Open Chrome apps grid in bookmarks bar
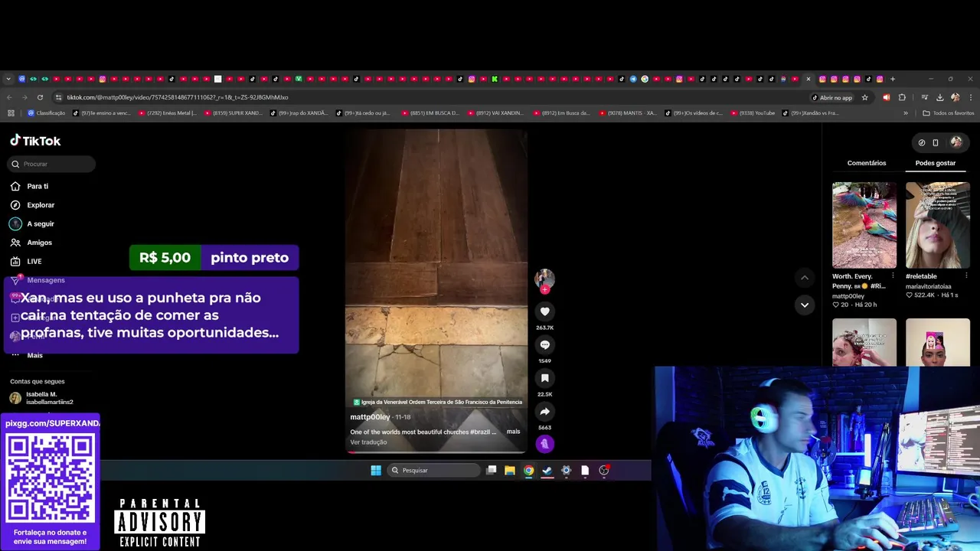The height and width of the screenshot is (551, 980). [x=11, y=113]
